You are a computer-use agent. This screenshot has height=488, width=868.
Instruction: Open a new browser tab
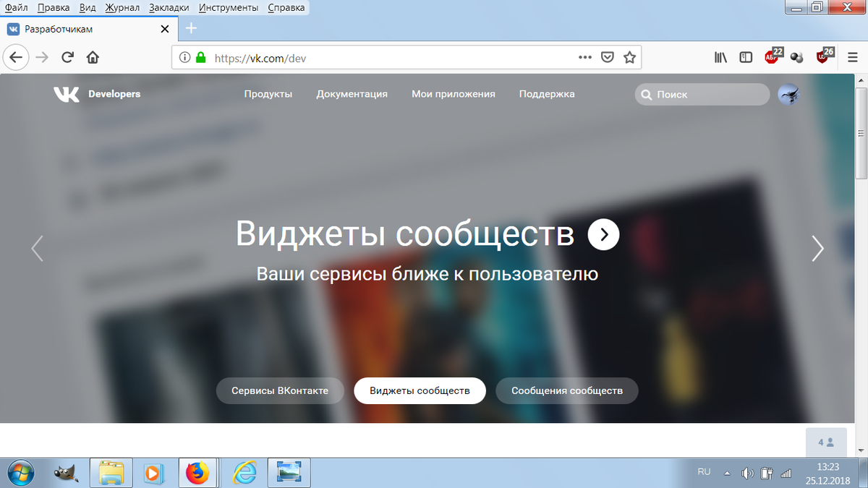(x=191, y=29)
